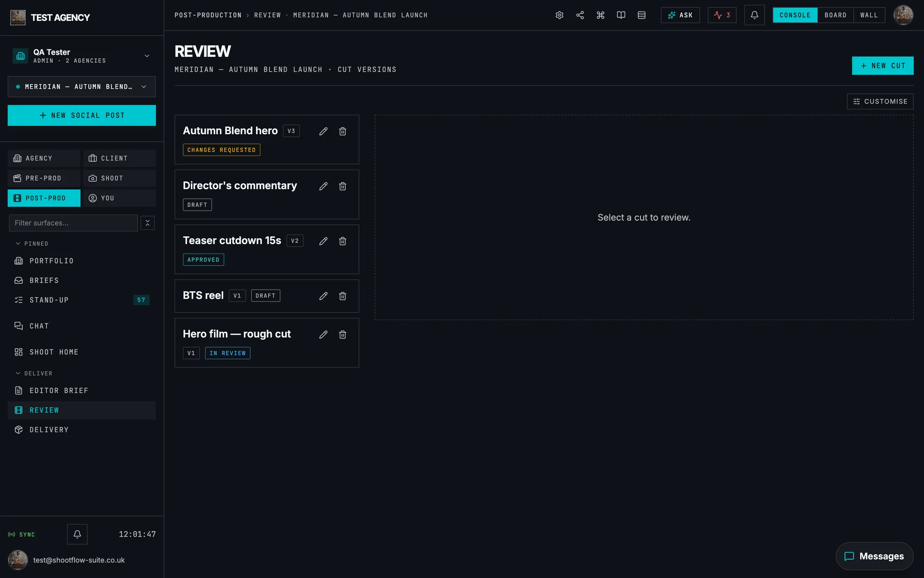The image size is (924, 578).
Task: Delete the Director's commentary cut
Action: click(x=342, y=186)
